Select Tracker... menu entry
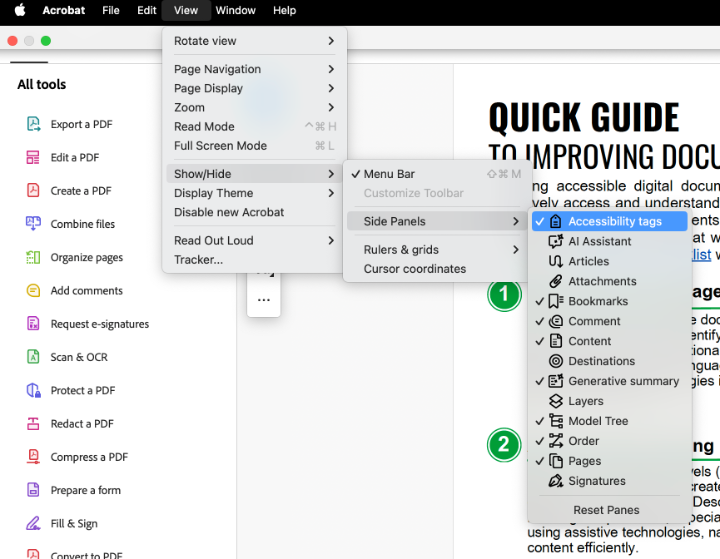This screenshot has width=720, height=559. click(254, 260)
